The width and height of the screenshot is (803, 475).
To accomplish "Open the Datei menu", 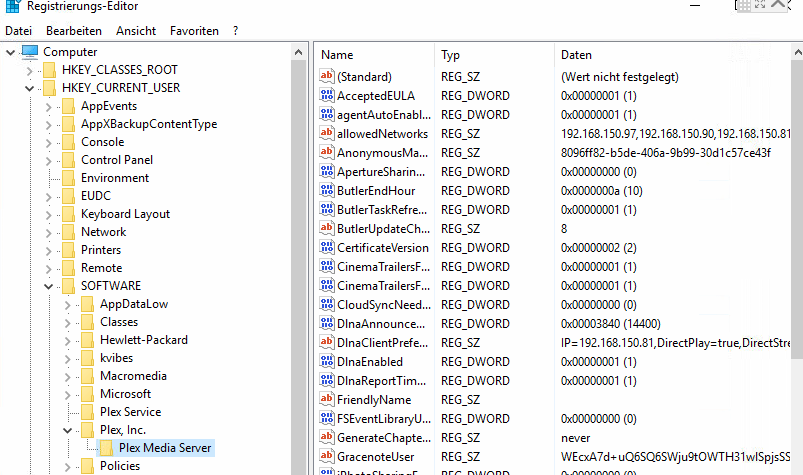I will pyautogui.click(x=18, y=31).
